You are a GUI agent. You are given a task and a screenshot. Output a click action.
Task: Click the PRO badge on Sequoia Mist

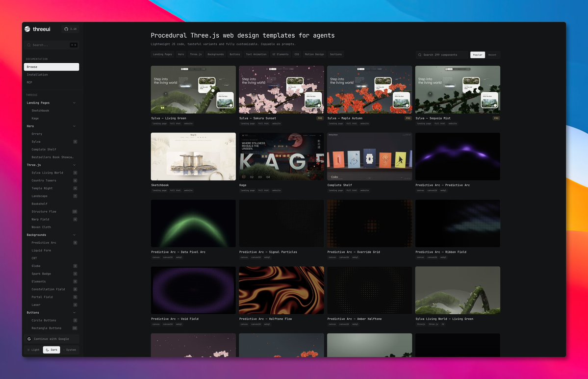pos(496,118)
